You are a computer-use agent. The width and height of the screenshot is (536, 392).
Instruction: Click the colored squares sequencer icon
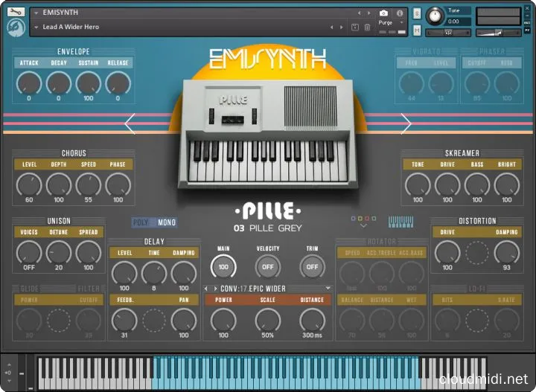tap(362, 222)
